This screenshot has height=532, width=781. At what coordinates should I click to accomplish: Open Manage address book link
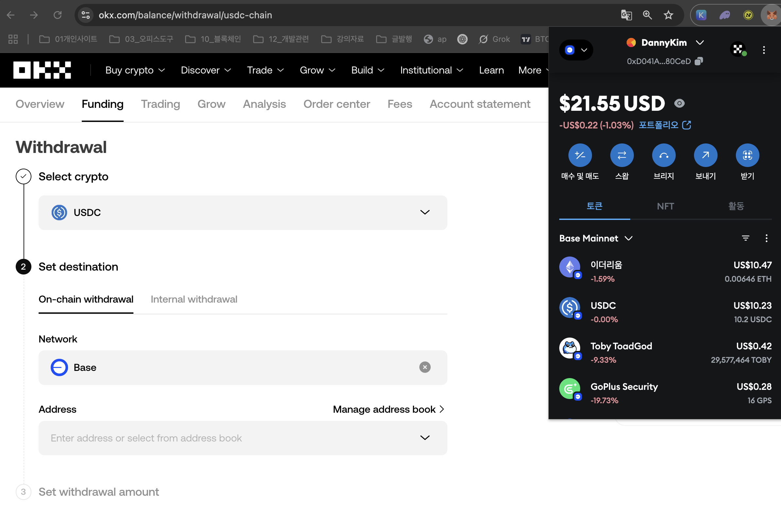(x=388, y=409)
